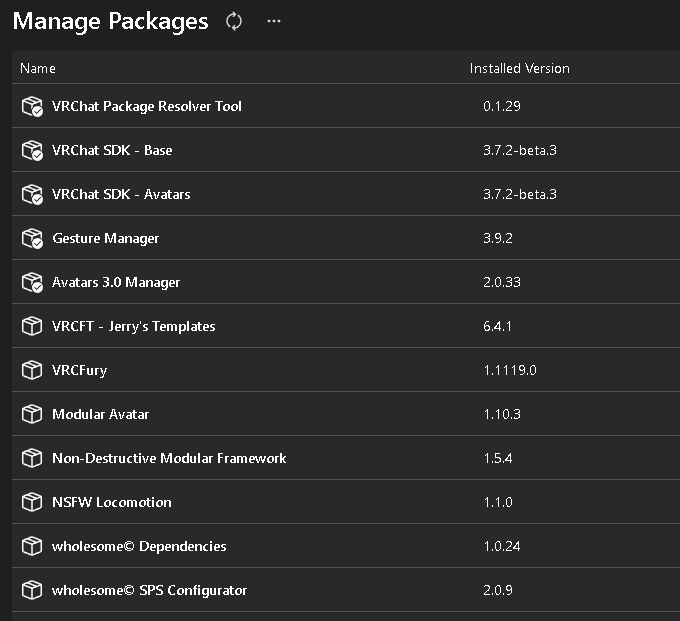Viewport: 680px width, 621px height.
Task: Click the VRChat SDK - Avatars package icon
Action: [32, 194]
